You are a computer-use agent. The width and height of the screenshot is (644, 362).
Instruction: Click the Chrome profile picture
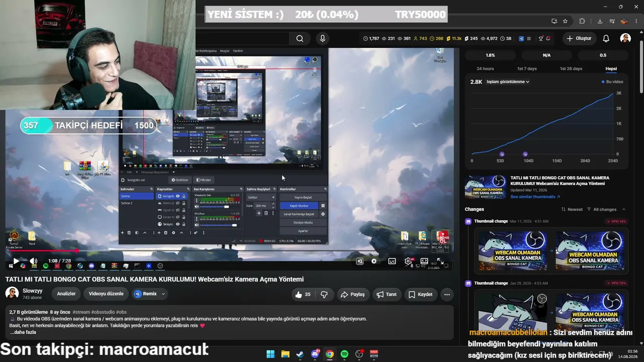(624, 21)
